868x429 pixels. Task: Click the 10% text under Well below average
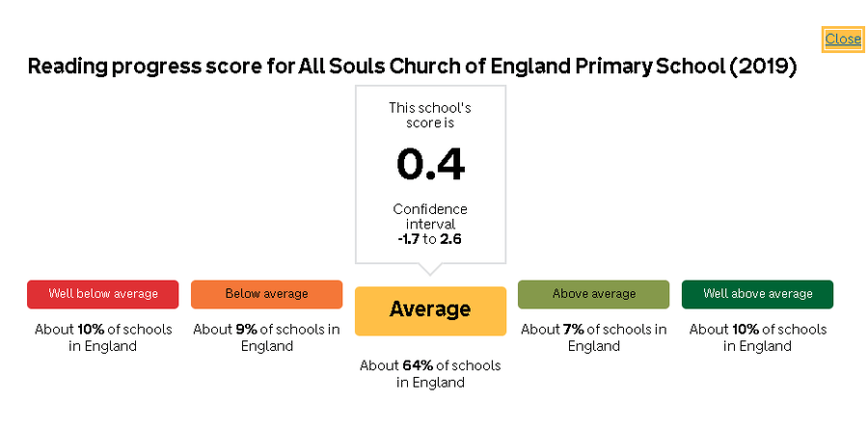tap(91, 330)
